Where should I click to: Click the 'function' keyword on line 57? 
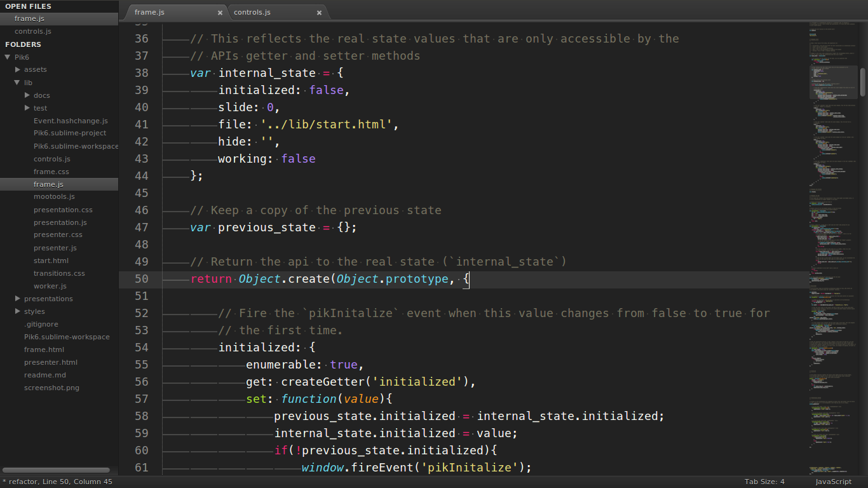pyautogui.click(x=309, y=399)
